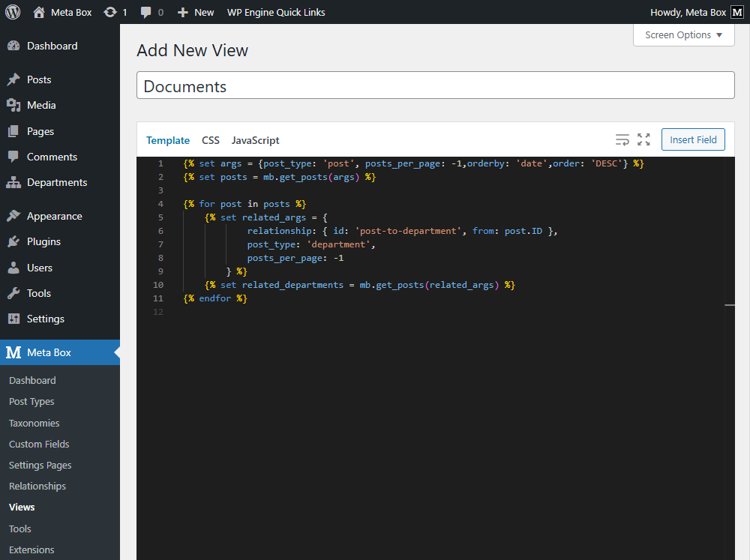Click the Insert Field button

pos(693,139)
